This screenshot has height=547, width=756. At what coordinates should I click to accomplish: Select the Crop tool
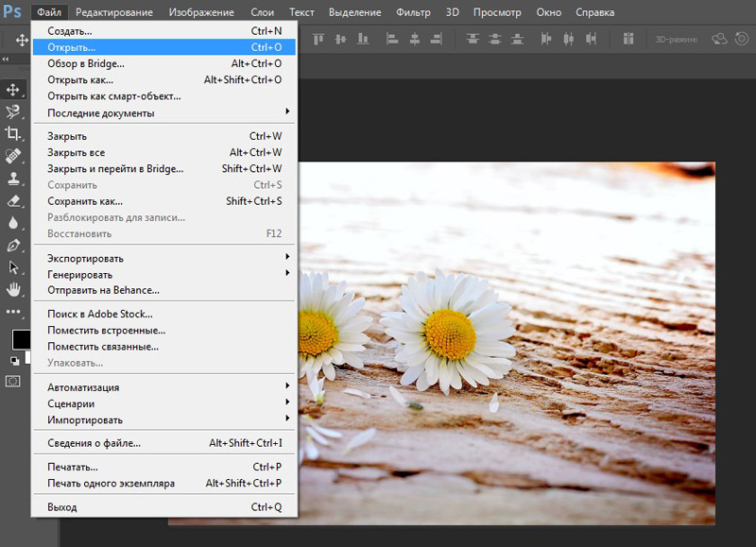click(x=13, y=133)
